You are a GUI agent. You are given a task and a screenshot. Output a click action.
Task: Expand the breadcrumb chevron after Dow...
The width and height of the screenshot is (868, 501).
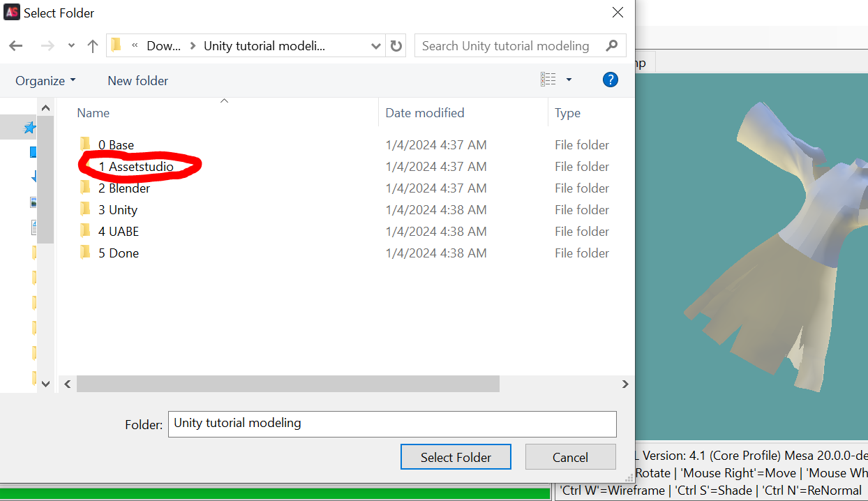[x=193, y=46]
